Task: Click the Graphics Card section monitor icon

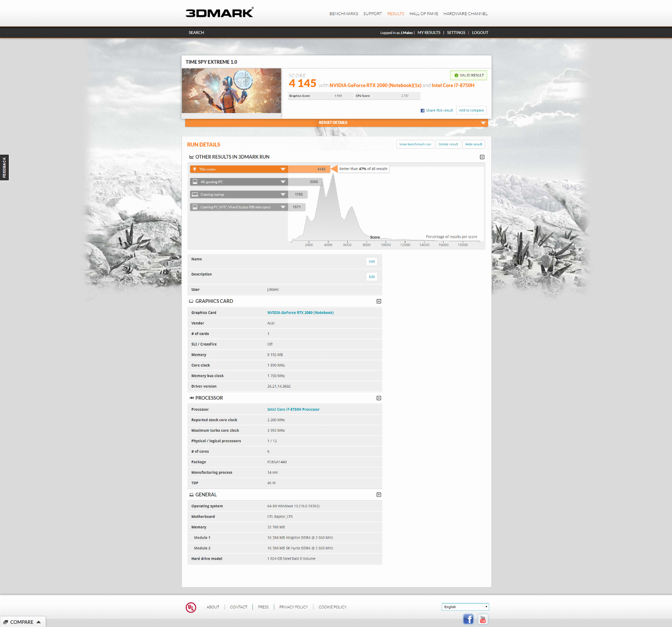Action: (x=191, y=302)
